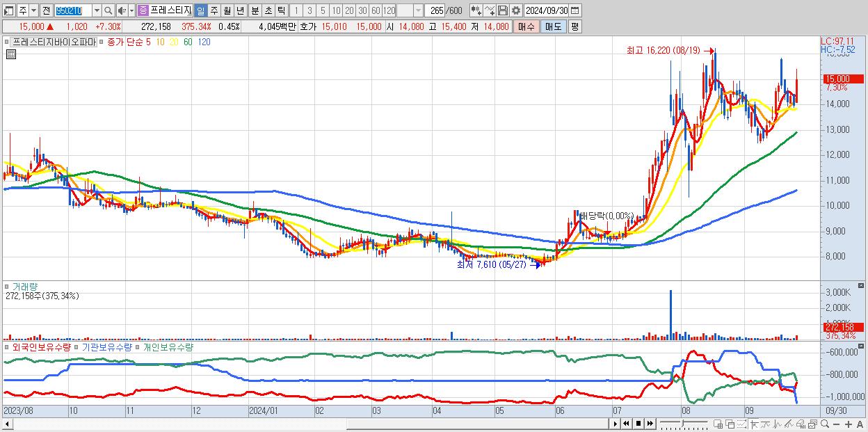Click the add line indicator icon

coord(489,10)
